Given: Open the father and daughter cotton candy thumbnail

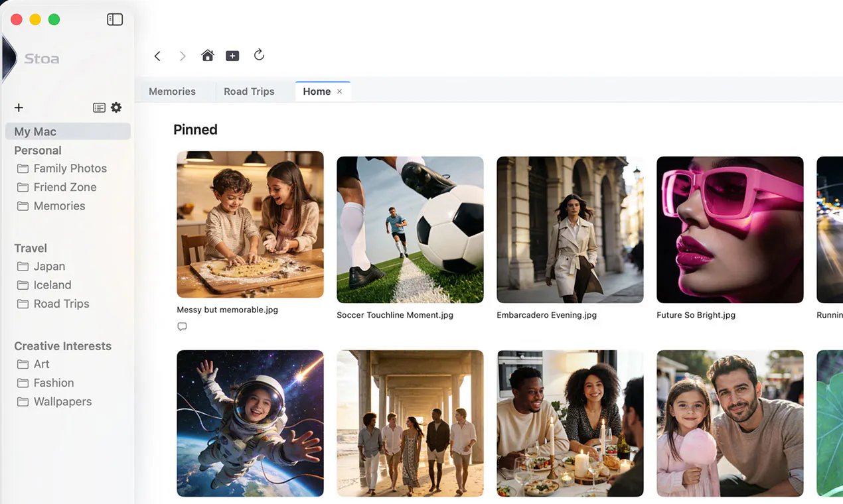Looking at the screenshot, I should click(730, 423).
